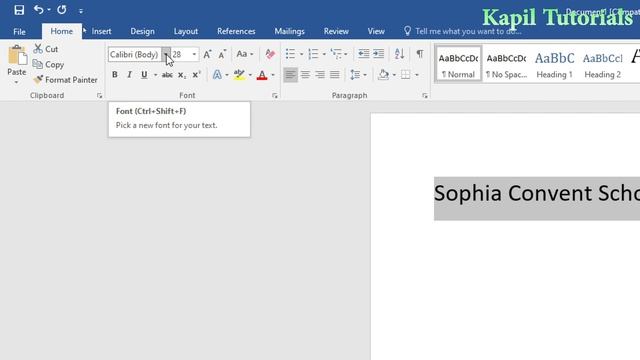Screen dimensions: 640x360
Task: Apply yellow text highlight color
Action: click(x=239, y=75)
